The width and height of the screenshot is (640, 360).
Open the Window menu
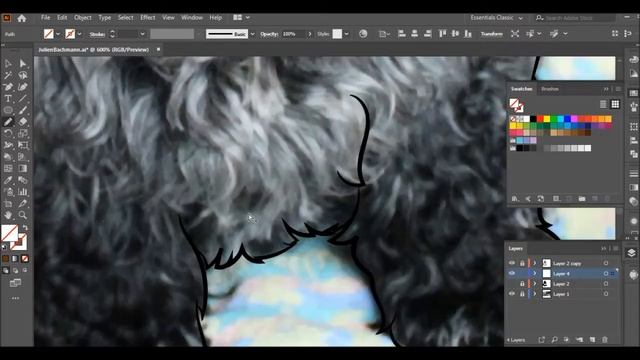click(192, 18)
